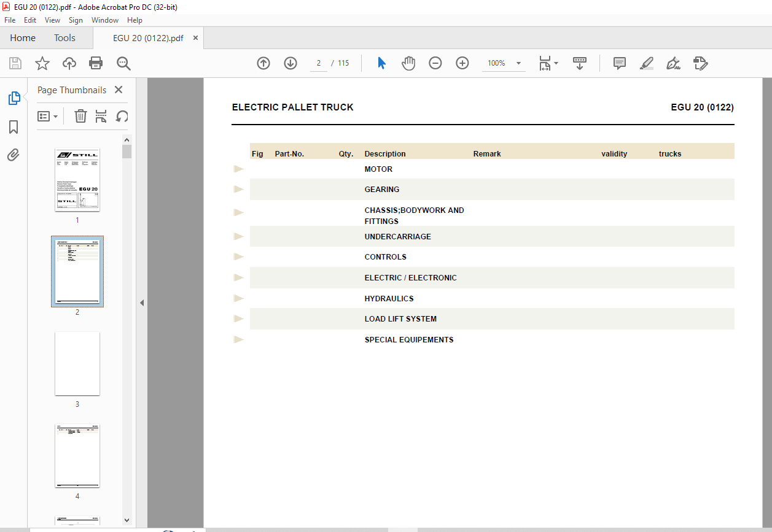Screen dimensions: 772x532
Task: Print the document with printer icon
Action: (x=96, y=63)
